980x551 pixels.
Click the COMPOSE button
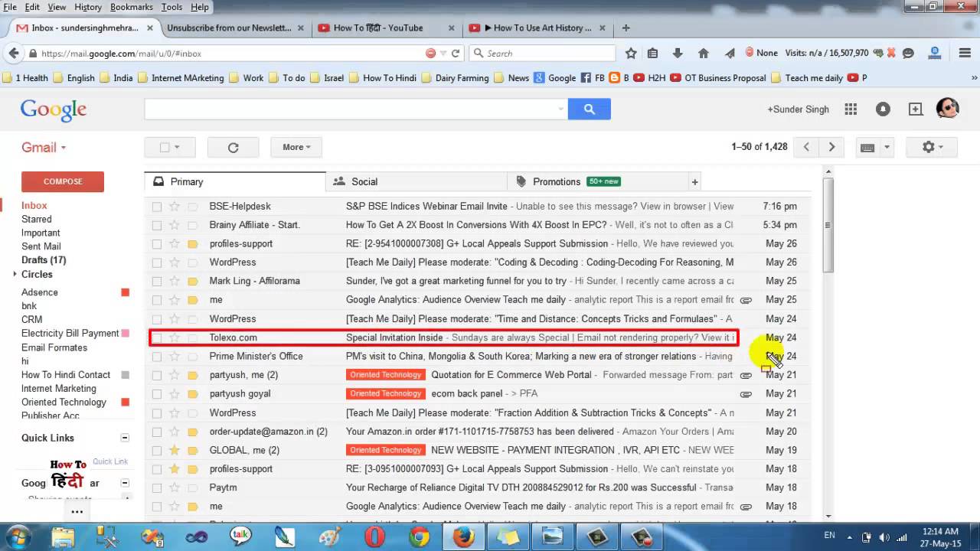tap(63, 181)
